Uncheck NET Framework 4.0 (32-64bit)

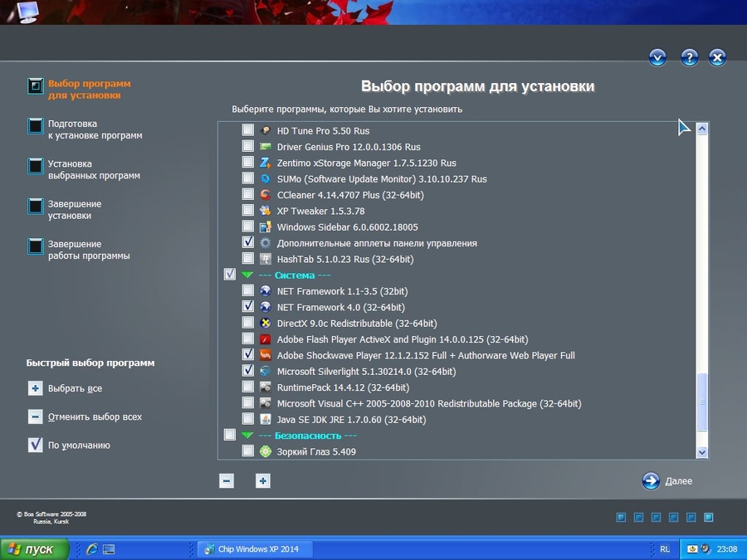pos(248,307)
